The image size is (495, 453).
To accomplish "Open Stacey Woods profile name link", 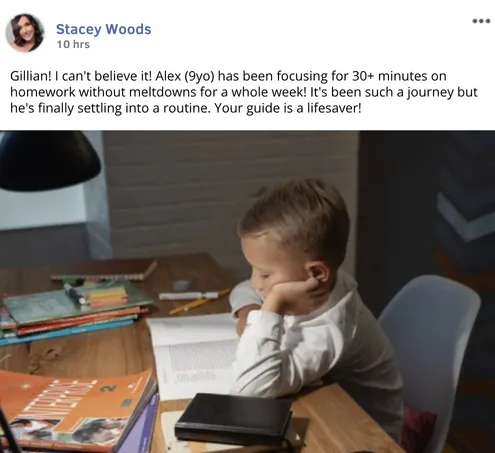I will coord(103,29).
